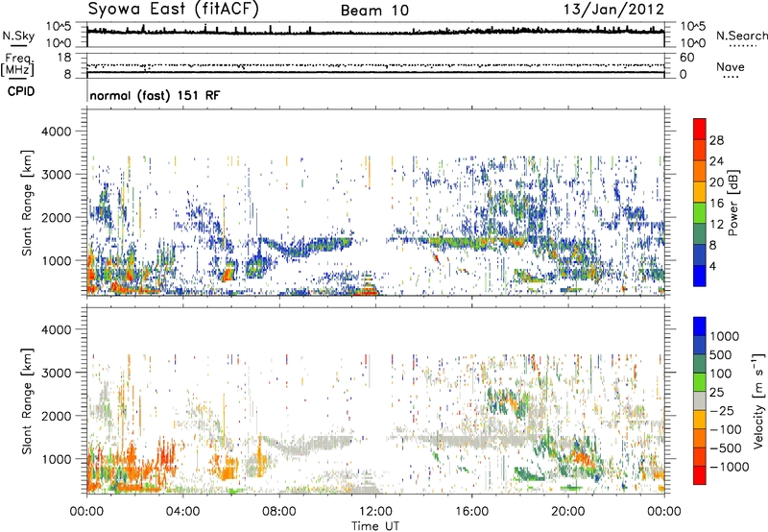Click the "4" label on the power colorbar
The height and width of the screenshot is (532, 768).
tap(713, 267)
